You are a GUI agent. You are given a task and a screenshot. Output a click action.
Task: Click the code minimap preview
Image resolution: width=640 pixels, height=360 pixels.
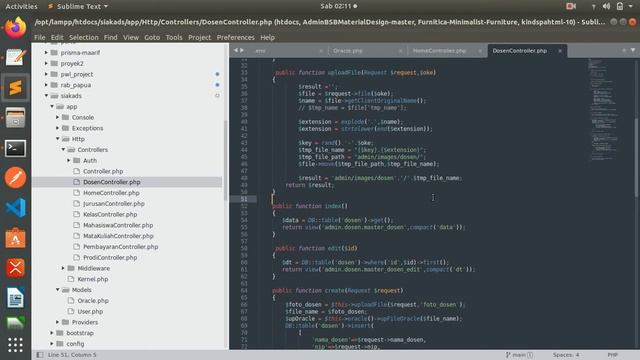pos(603,109)
